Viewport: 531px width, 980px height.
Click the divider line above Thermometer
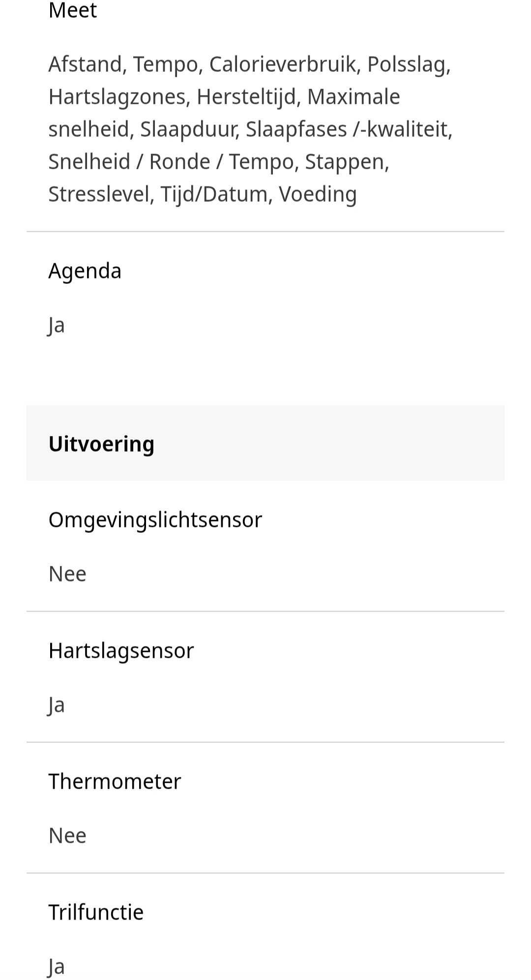click(x=265, y=742)
